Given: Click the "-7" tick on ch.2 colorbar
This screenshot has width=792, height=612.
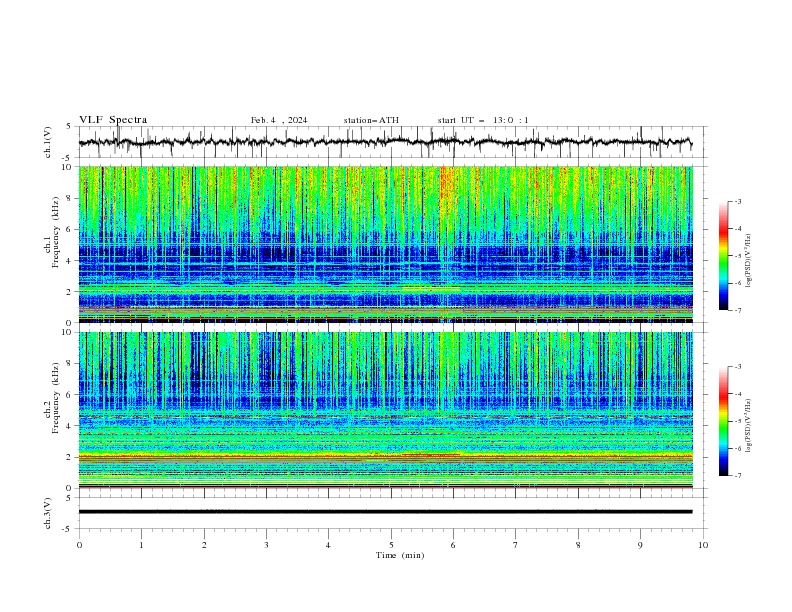Looking at the screenshot, I should 738,475.
